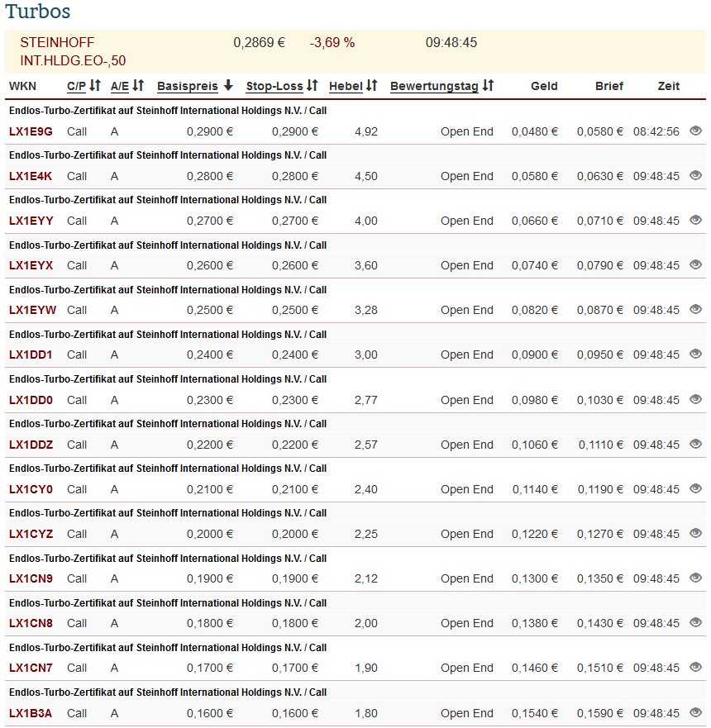Select the eye icon for LX1CYZ

click(x=695, y=534)
